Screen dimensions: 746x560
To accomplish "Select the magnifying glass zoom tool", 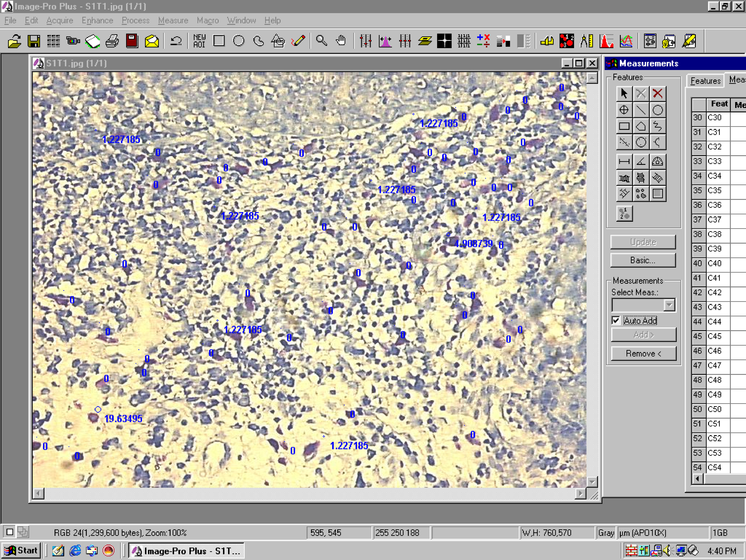I will (321, 41).
